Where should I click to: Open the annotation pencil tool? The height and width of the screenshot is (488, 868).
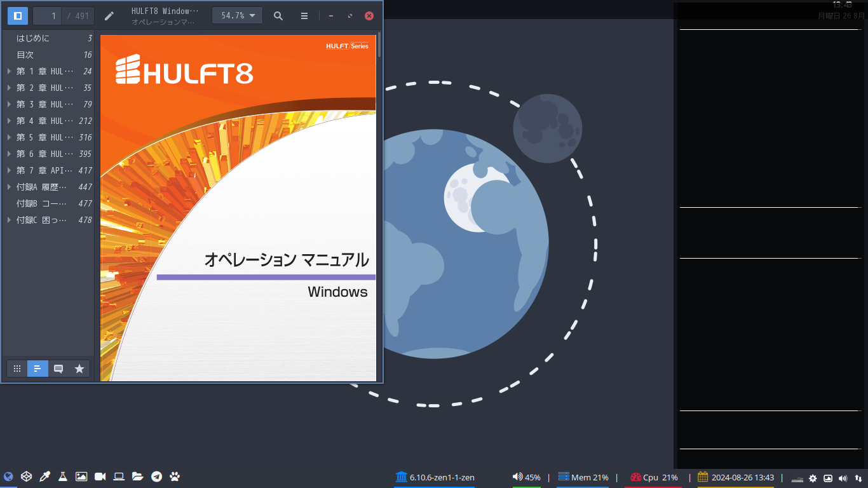109,16
